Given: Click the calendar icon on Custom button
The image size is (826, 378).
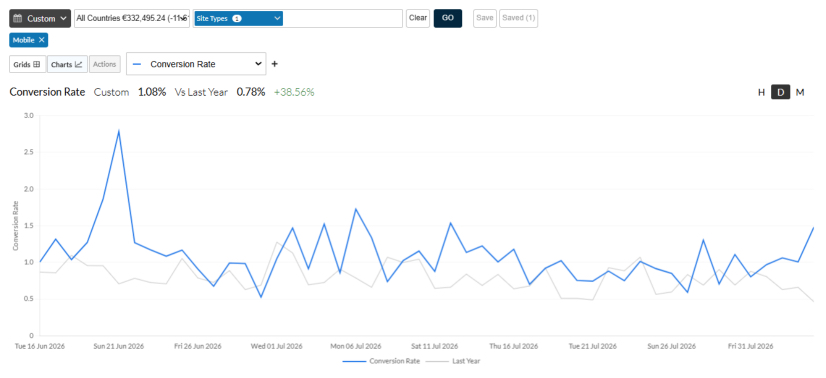Looking at the screenshot, I should (x=17, y=18).
